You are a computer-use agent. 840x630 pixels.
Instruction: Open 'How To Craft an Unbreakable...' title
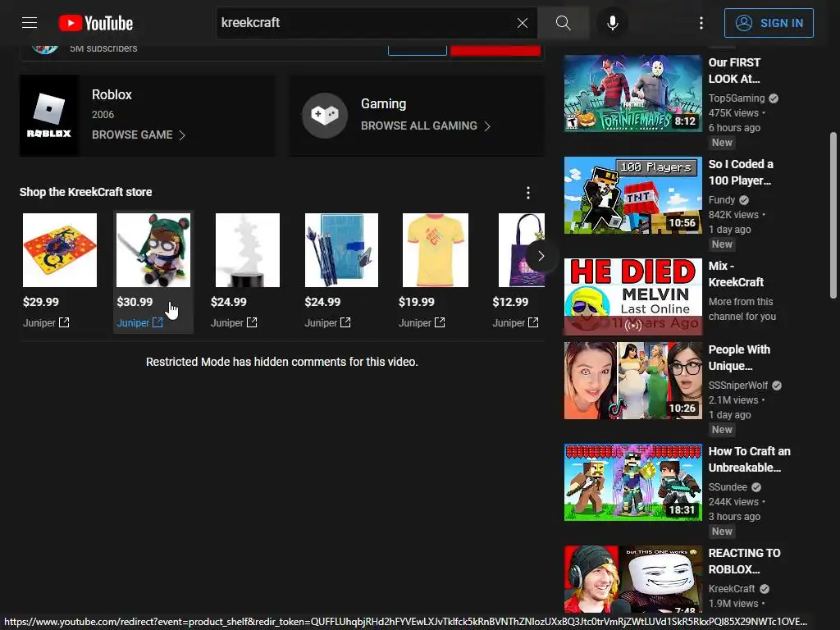749,459
